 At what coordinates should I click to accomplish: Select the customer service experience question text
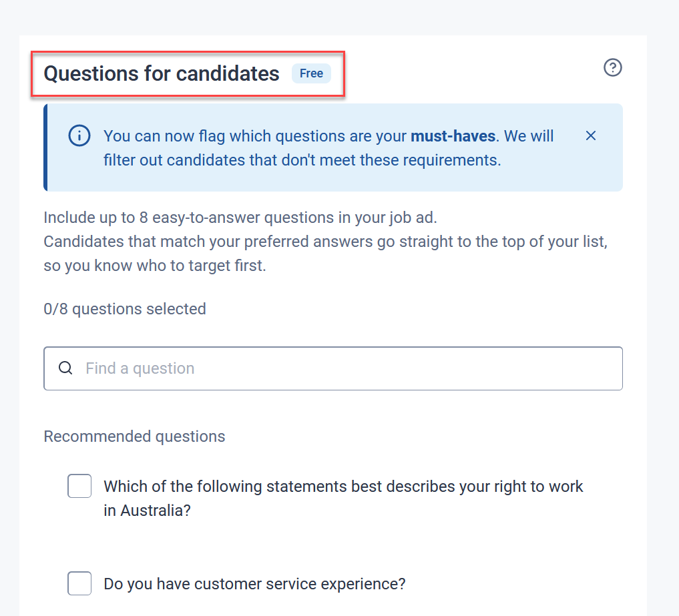coord(254,584)
